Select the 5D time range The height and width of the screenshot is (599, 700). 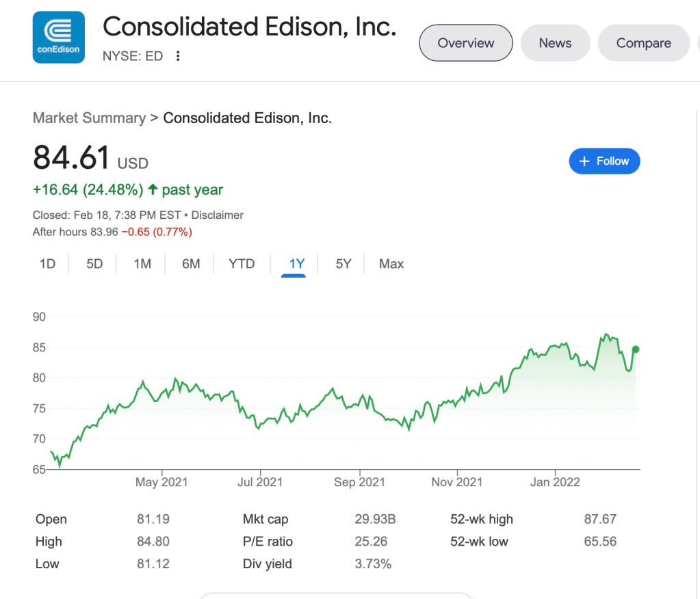tap(94, 264)
